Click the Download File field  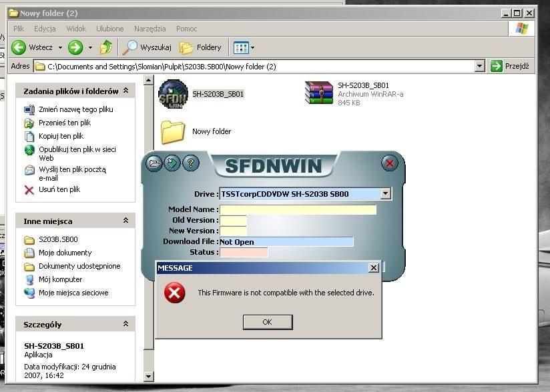pyautogui.click(x=286, y=242)
